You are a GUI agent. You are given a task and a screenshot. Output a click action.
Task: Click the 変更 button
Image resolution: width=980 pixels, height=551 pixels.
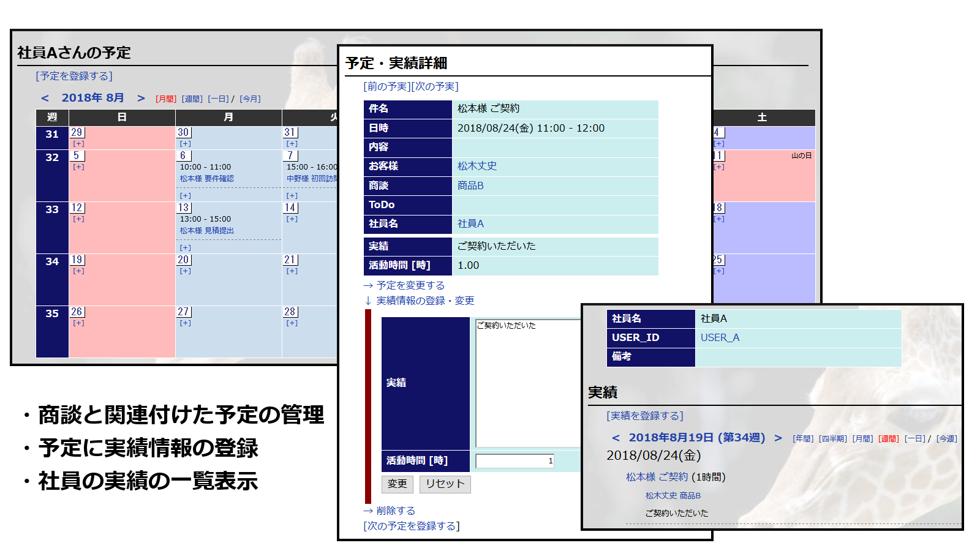pos(397,484)
